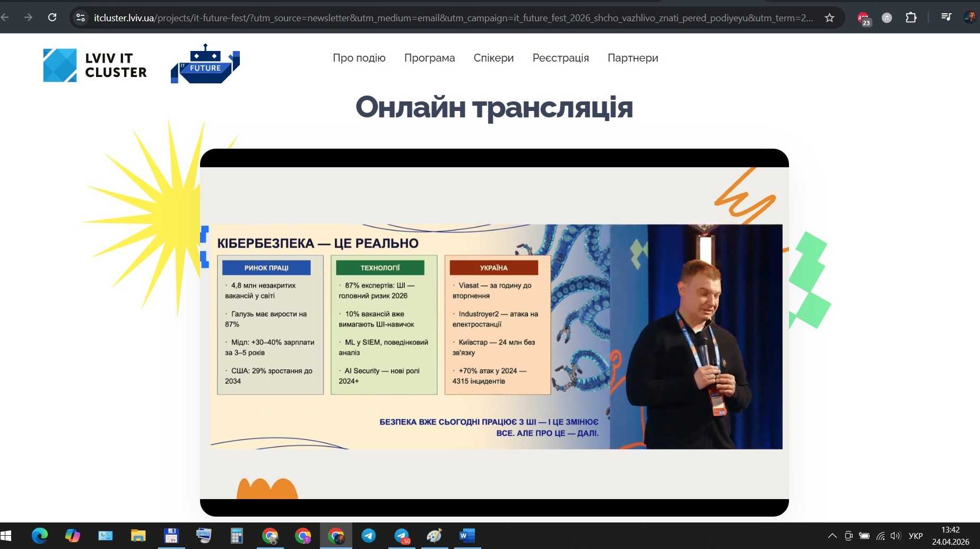Go to the Програма section
The height and width of the screenshot is (549, 980).
coord(429,58)
